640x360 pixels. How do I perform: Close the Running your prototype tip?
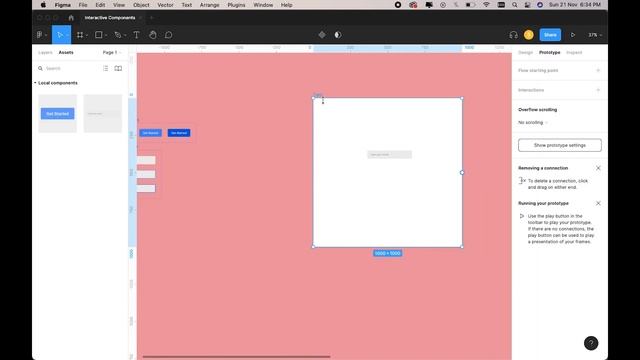[598, 203]
